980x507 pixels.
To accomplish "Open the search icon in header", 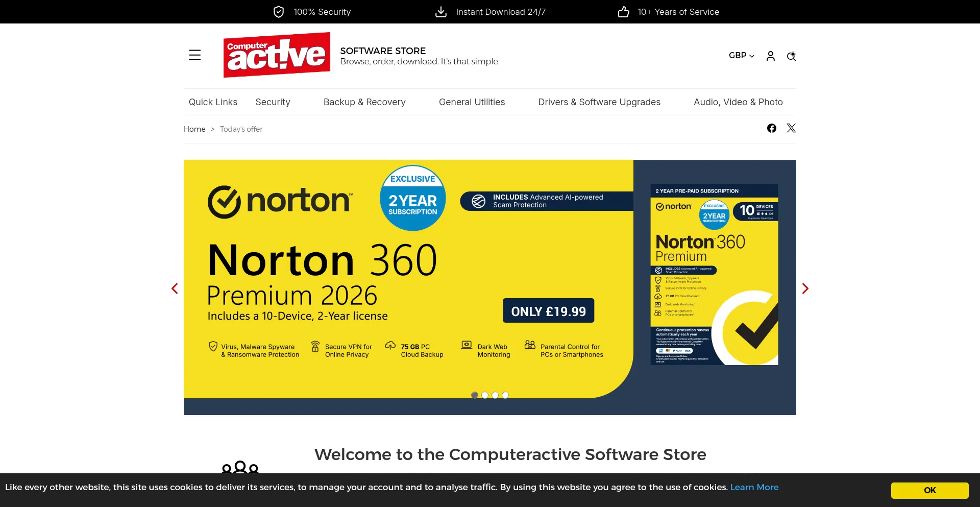I will (x=791, y=56).
